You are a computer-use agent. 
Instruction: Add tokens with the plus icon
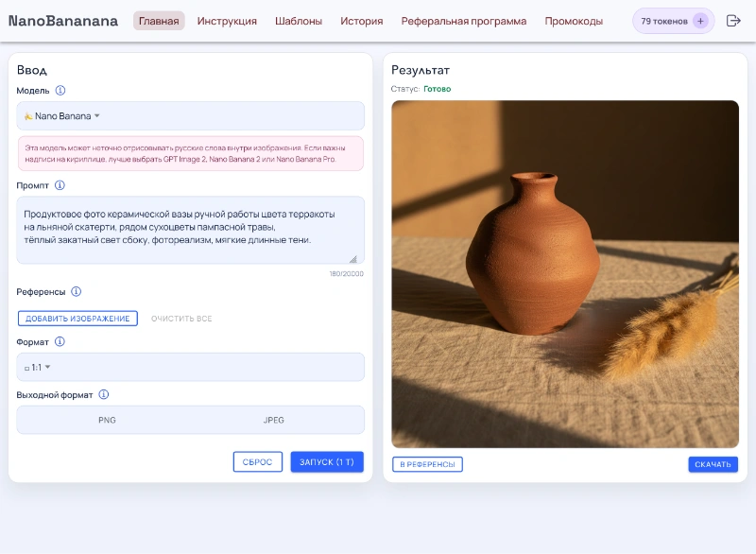coord(700,21)
